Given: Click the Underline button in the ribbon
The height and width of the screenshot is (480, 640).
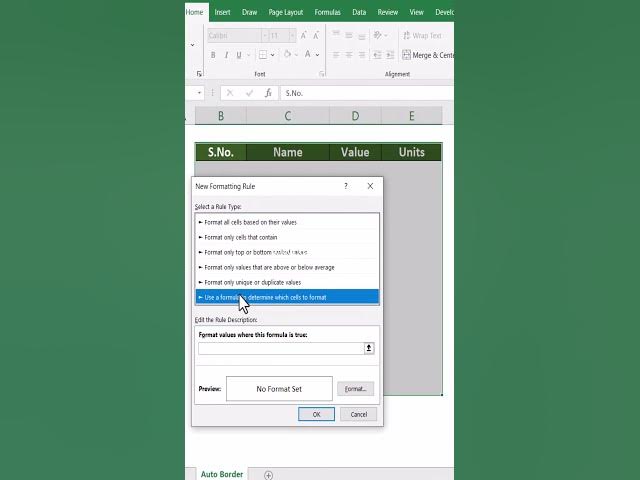Looking at the screenshot, I should [239, 55].
